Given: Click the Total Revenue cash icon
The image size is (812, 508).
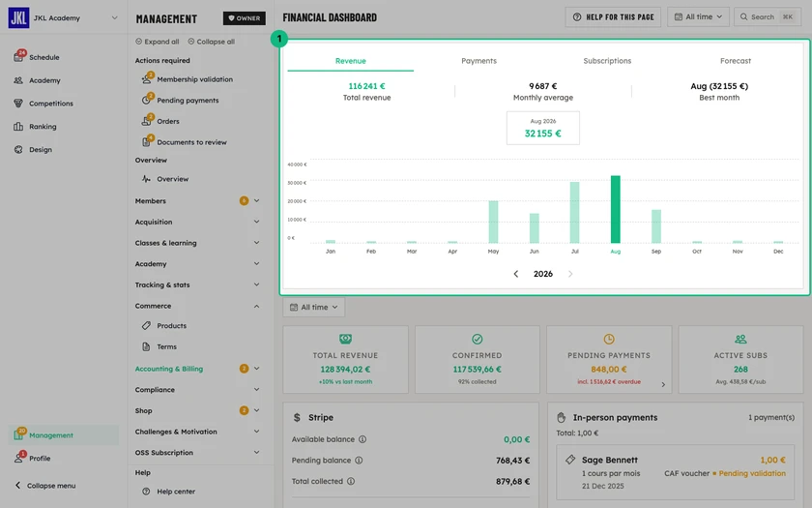Looking at the screenshot, I should coord(345,339).
